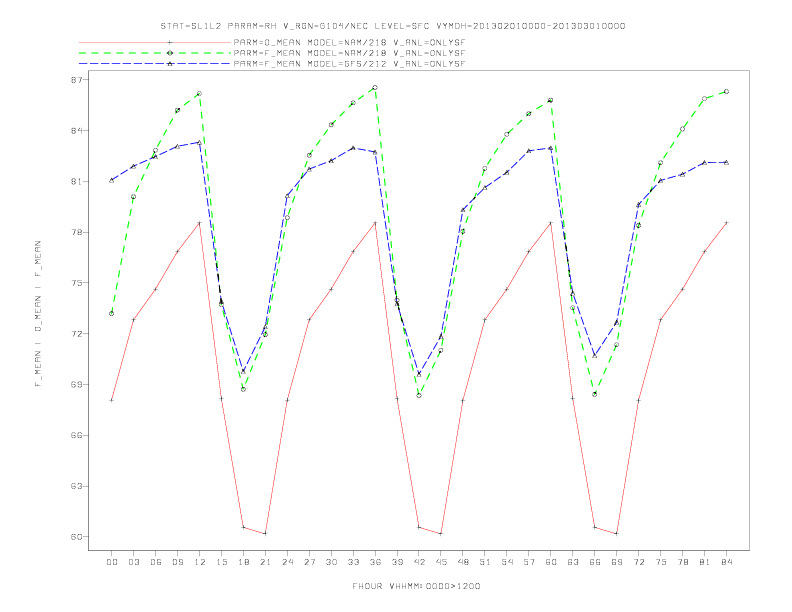Screen dimensions: 792x612
Task: Click the x-axis tick label 78
Action: (x=683, y=562)
